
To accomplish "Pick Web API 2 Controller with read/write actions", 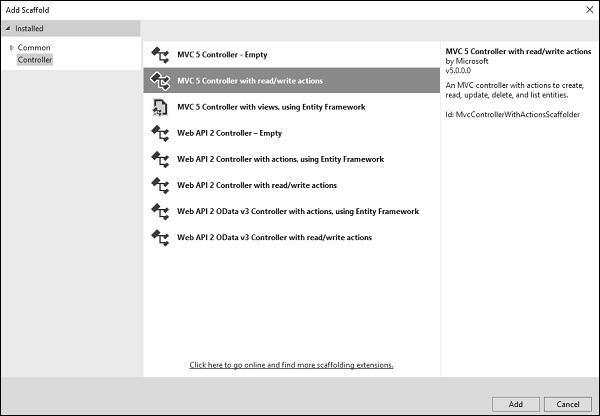I will coord(256,185).
